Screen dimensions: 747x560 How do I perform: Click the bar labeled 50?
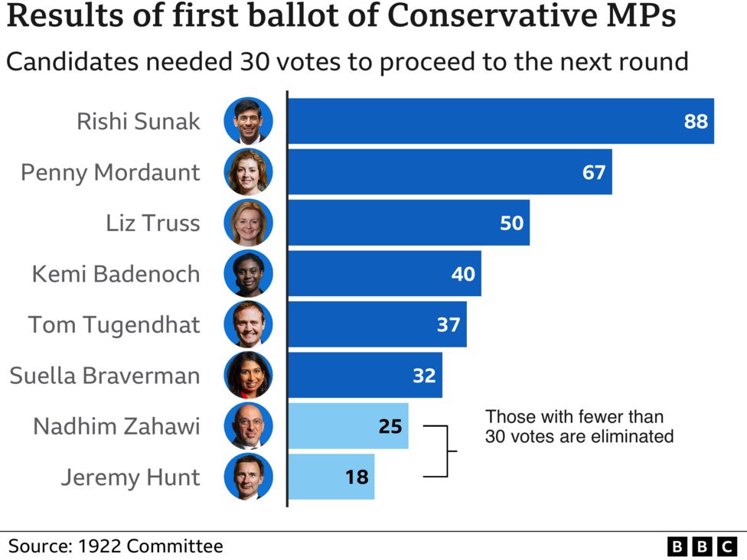tap(409, 223)
